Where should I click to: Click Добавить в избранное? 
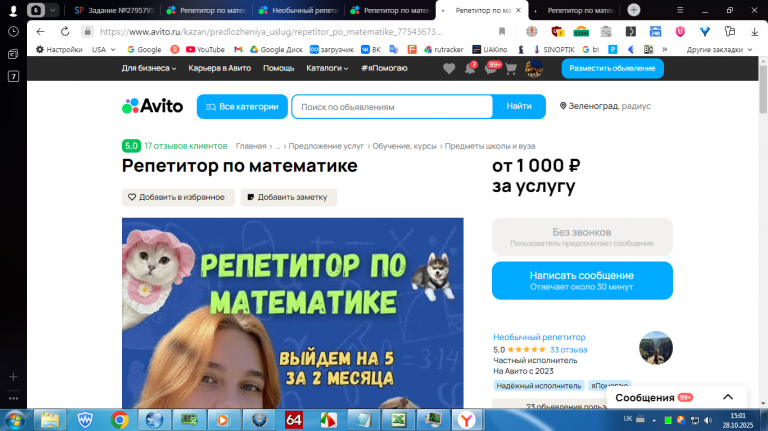(x=178, y=197)
